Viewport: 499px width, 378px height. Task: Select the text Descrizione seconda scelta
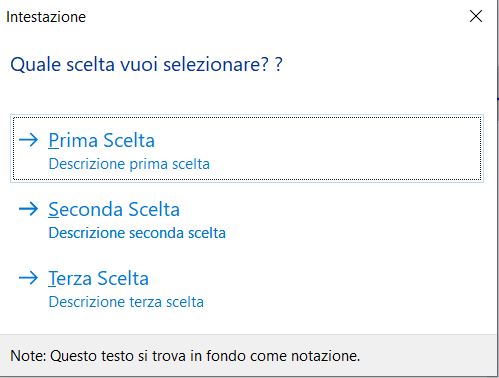click(x=137, y=233)
